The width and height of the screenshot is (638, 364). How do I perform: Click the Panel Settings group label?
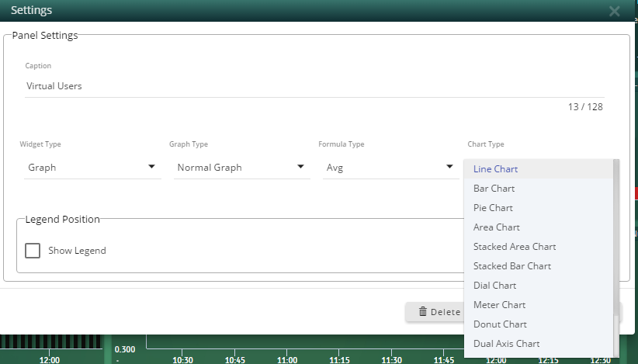tap(45, 36)
